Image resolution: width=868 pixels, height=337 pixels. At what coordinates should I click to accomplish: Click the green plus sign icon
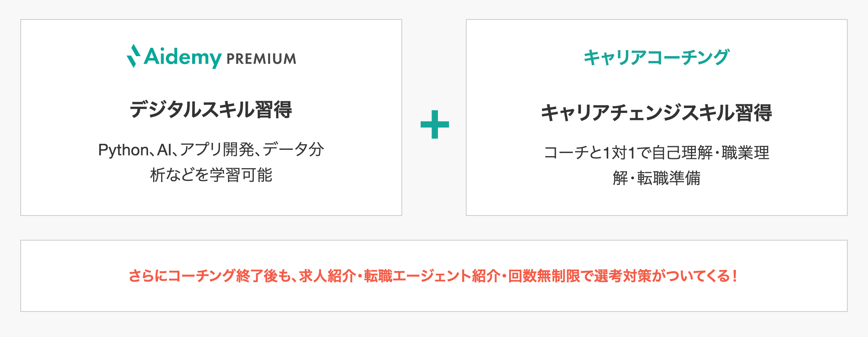coord(434,124)
